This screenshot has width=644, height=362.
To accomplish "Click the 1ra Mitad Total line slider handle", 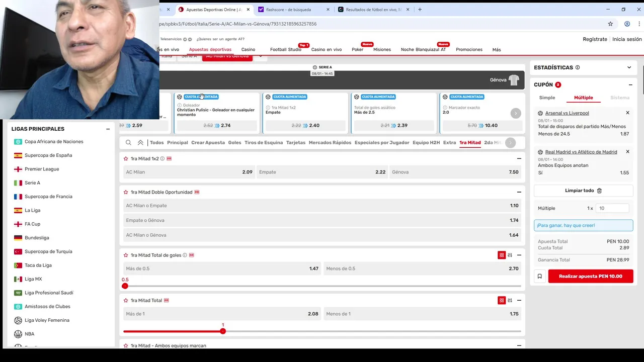I will click(x=223, y=331).
